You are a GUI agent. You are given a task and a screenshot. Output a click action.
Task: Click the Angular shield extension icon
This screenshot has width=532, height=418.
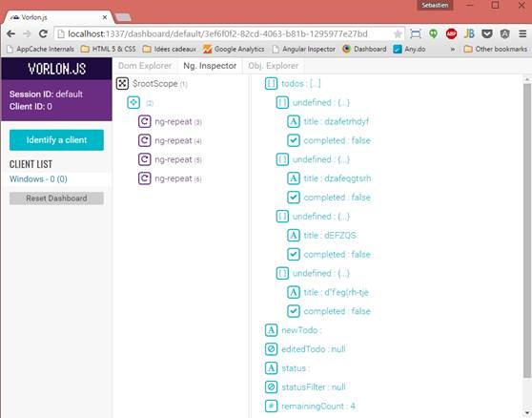[505, 33]
